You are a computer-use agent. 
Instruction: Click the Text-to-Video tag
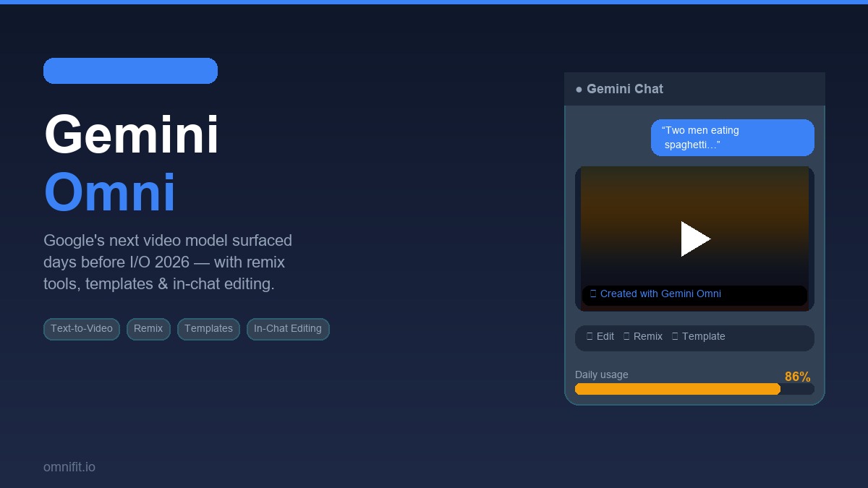point(82,329)
